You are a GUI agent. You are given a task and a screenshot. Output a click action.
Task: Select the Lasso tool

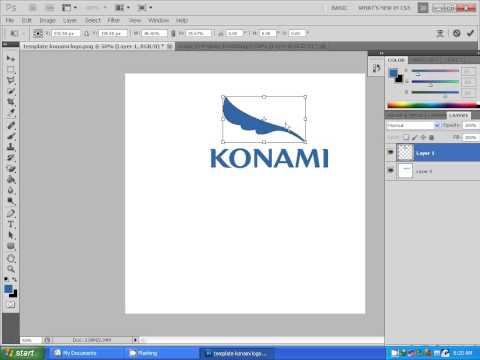click(x=11, y=80)
